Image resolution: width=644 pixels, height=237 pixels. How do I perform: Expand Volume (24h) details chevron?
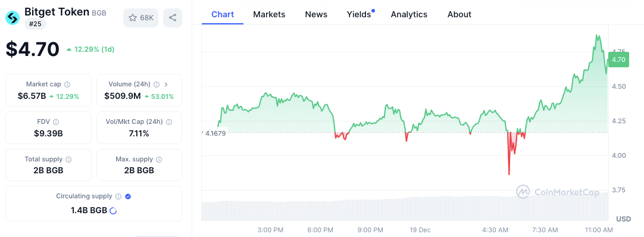click(x=166, y=84)
